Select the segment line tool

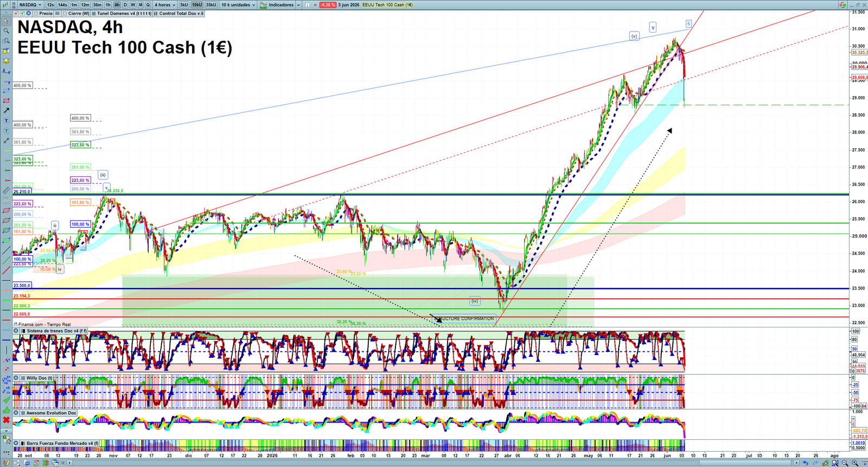click(x=7, y=141)
